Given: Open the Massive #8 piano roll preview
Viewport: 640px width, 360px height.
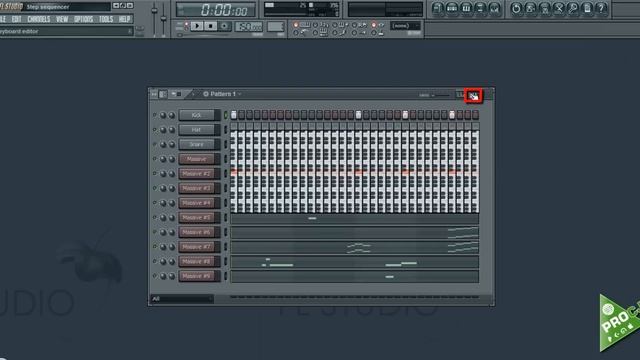Looking at the screenshot, I should click(x=354, y=262).
